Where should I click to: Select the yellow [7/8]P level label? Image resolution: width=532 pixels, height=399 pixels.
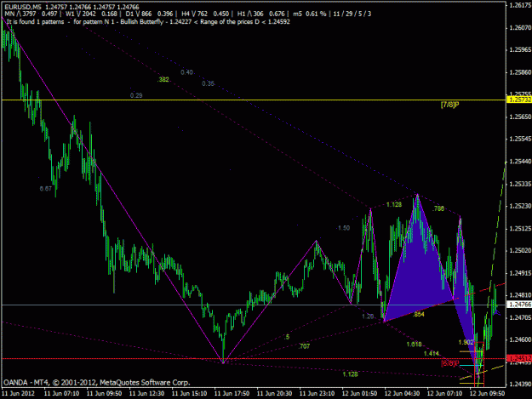[449, 105]
